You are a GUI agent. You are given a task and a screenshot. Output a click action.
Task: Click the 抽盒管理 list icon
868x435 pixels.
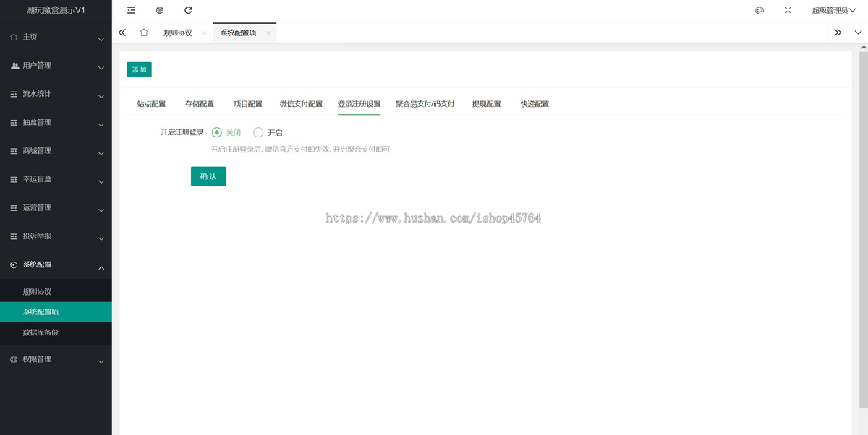point(14,122)
